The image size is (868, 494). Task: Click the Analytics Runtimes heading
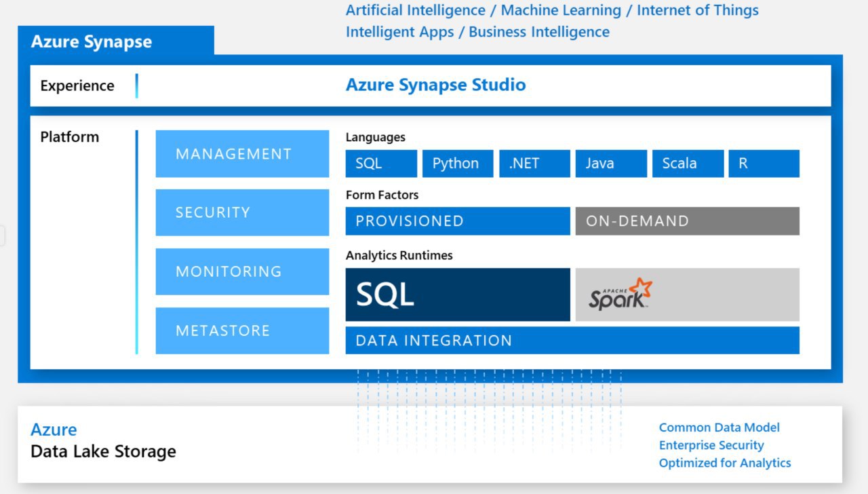[x=399, y=256]
